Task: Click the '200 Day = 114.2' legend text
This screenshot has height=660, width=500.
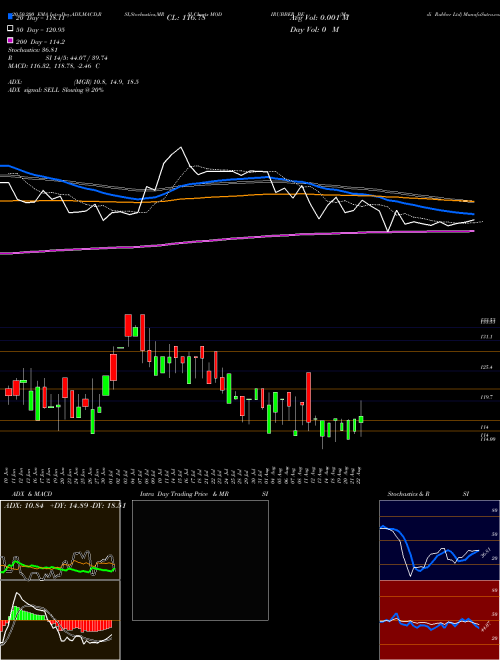Action: click(40, 41)
